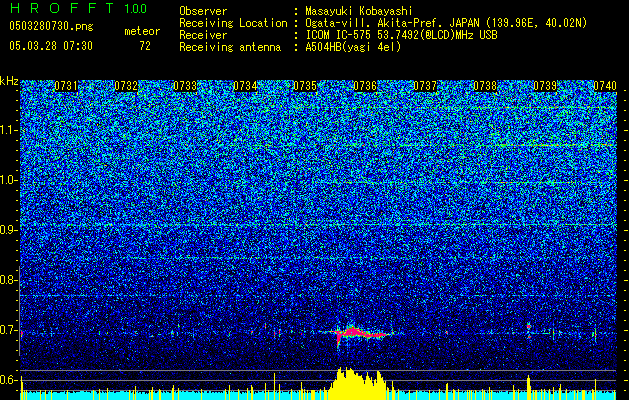Click the 0738 time marker
The image size is (629, 400).
point(485,86)
